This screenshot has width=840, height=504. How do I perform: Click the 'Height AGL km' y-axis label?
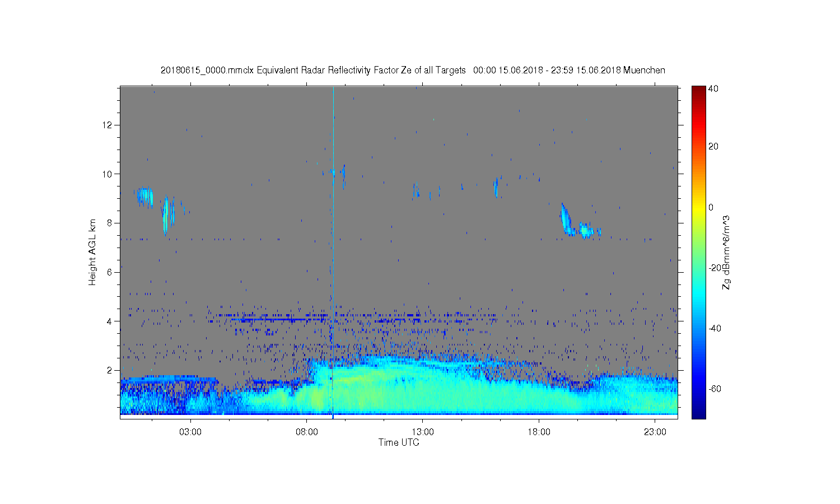tap(92, 252)
